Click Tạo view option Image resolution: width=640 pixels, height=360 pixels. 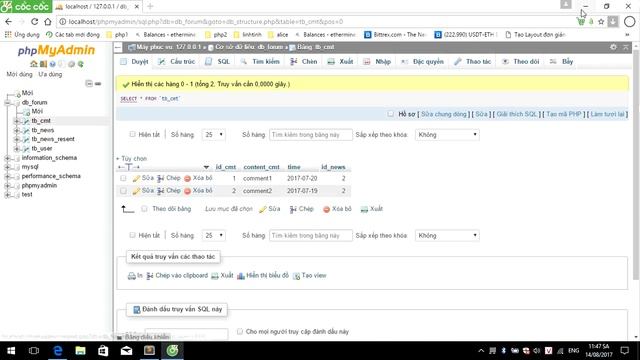pyautogui.click(x=310, y=276)
